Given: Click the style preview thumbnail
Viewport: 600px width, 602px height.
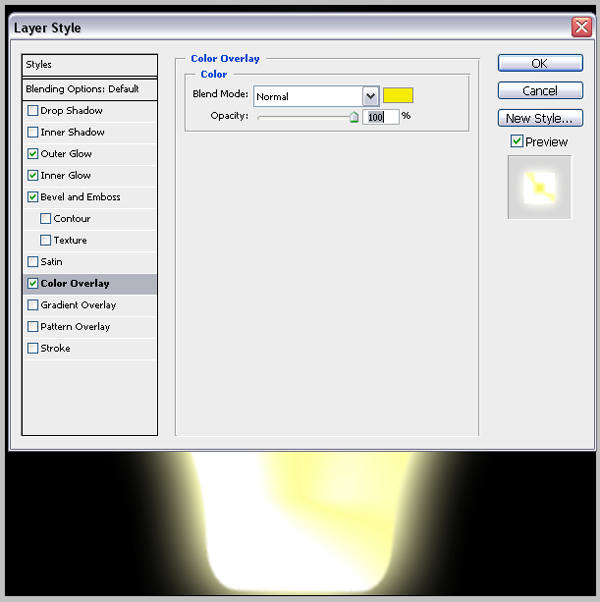Looking at the screenshot, I should pyautogui.click(x=540, y=187).
